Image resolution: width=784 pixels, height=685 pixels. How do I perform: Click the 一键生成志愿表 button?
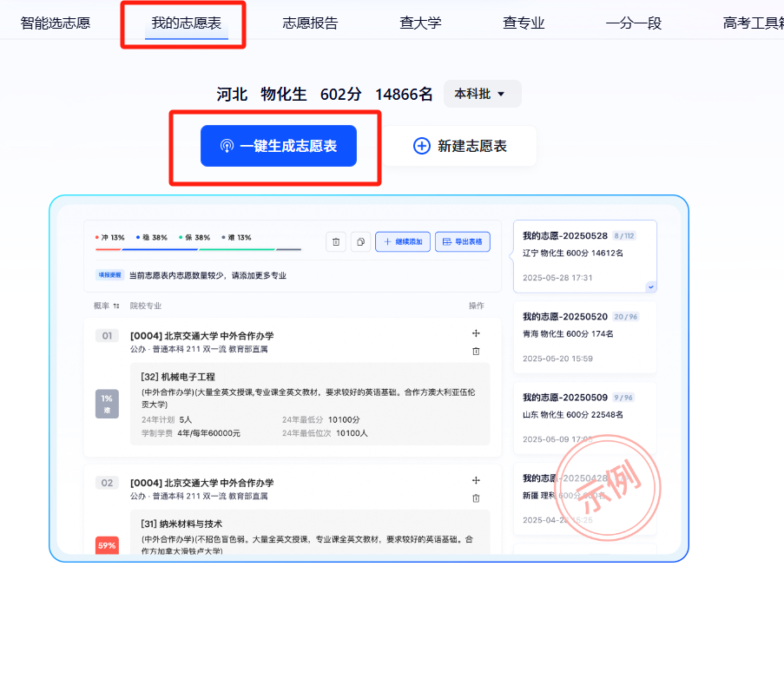[x=276, y=146]
